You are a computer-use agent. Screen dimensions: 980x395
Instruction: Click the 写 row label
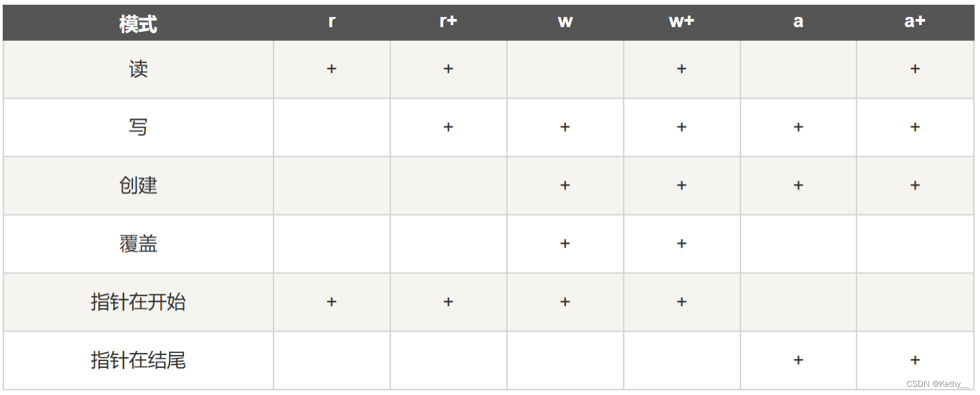point(138,128)
